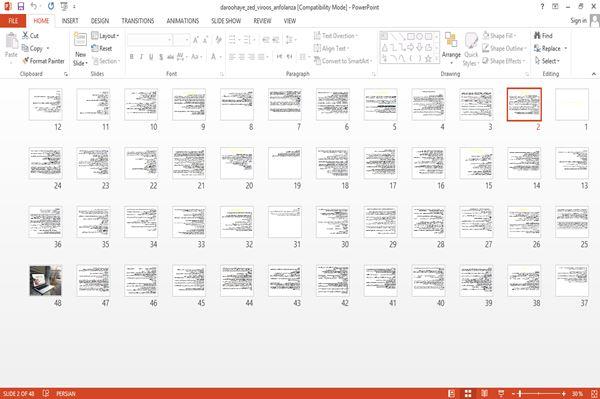
Task: Select slide 1 thumbnail
Action: point(572,104)
